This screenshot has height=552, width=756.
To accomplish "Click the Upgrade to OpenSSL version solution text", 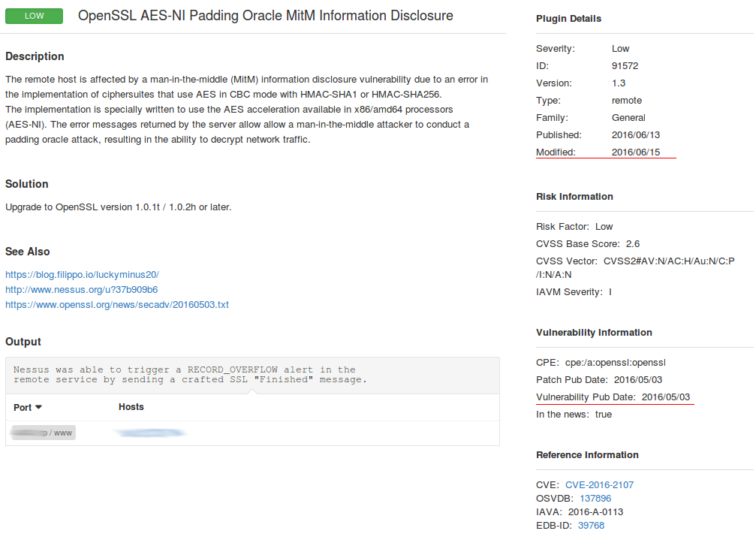I will tap(118, 207).
